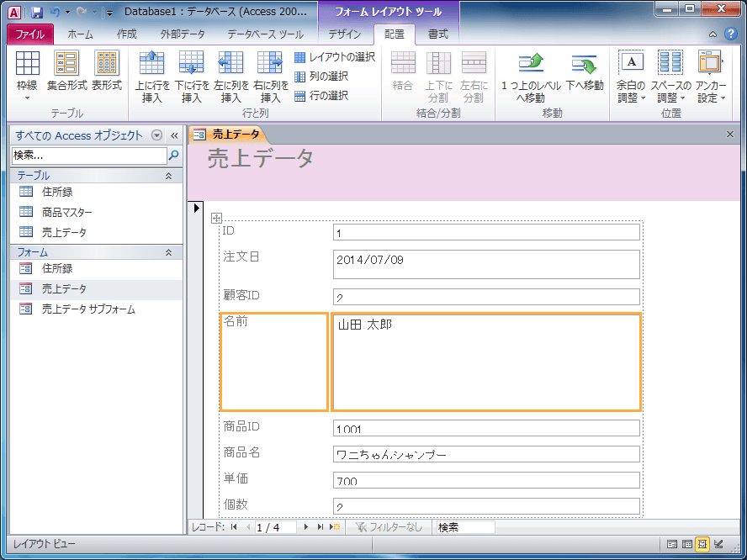This screenshot has width=747, height=560.
Task: Close the 売上データ form document
Action: (730, 135)
